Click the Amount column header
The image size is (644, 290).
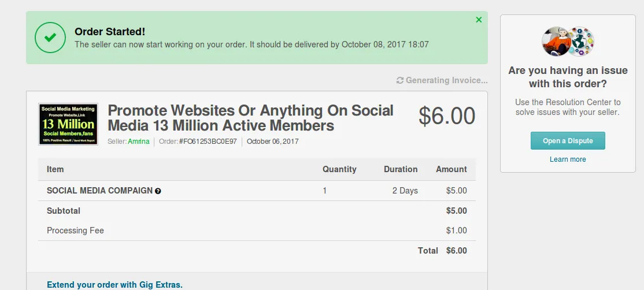(451, 169)
